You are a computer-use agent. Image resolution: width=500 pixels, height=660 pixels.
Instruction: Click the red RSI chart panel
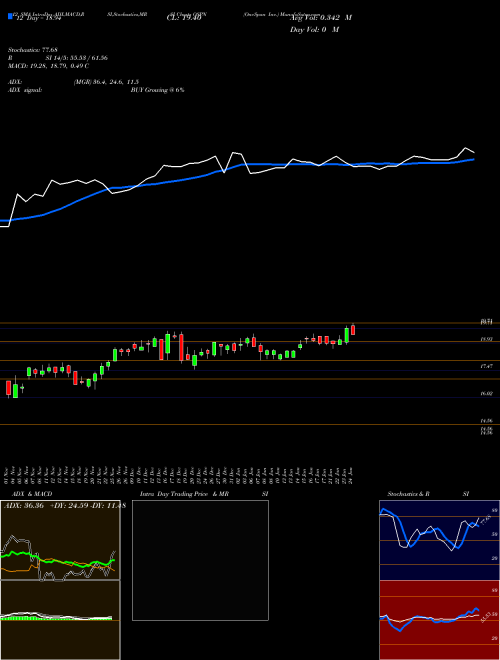pos(439,620)
